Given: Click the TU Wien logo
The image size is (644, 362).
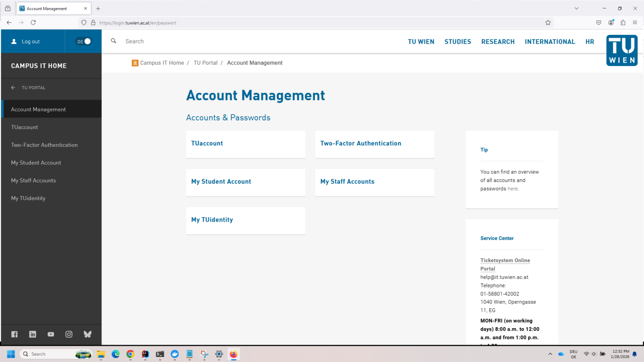Looking at the screenshot, I should [x=622, y=51].
